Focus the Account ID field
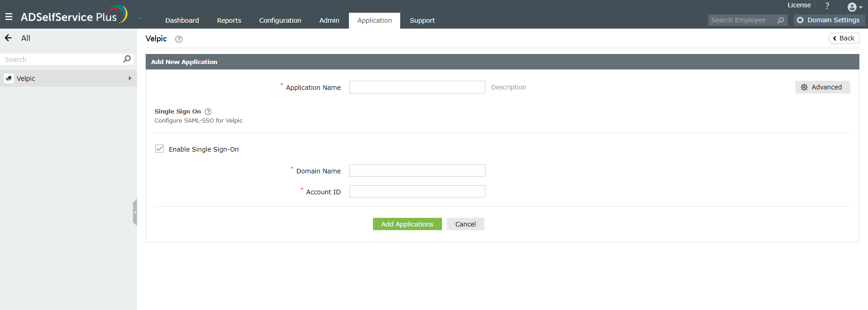The height and width of the screenshot is (310, 868). click(x=417, y=192)
